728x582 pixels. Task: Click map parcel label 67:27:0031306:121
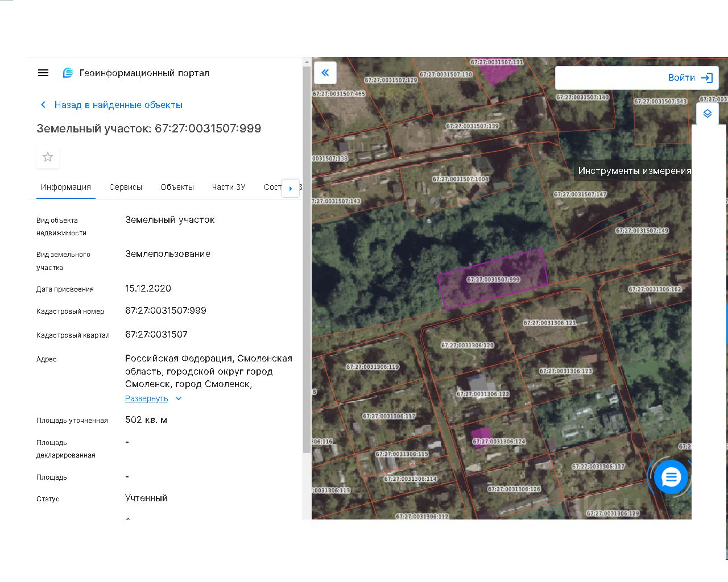pos(549,323)
